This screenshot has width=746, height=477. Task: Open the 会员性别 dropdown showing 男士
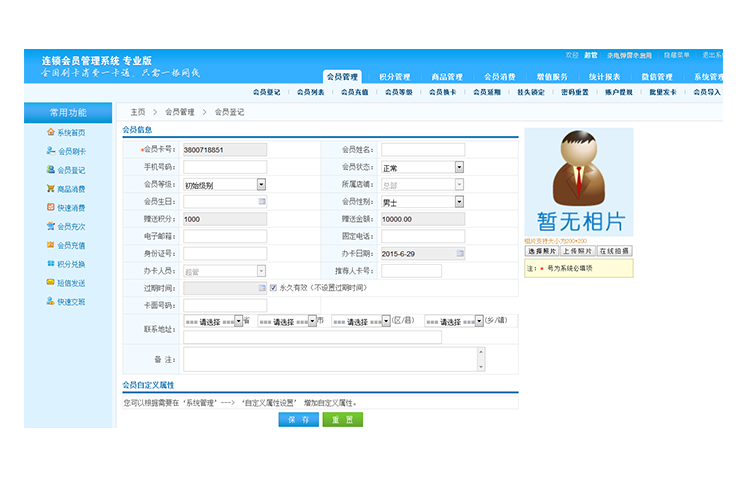point(459,201)
